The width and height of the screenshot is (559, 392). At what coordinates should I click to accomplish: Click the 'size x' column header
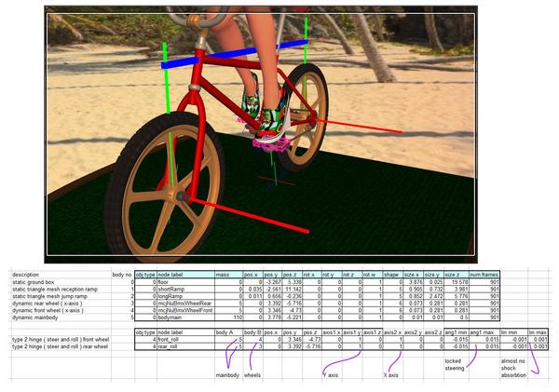pyautogui.click(x=413, y=275)
